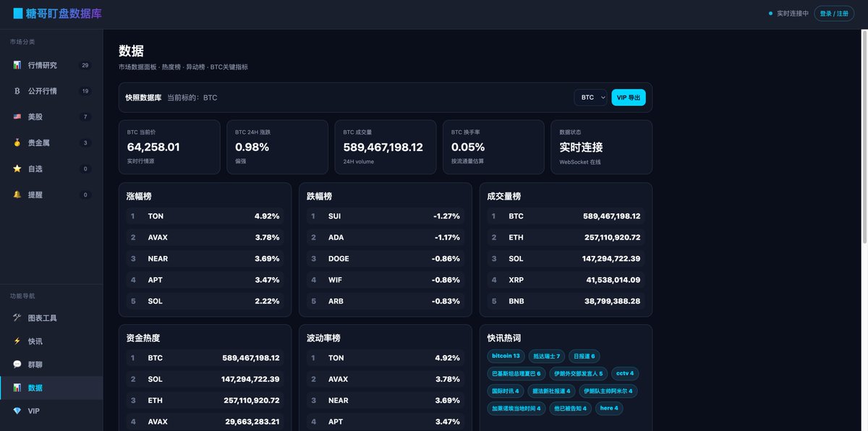
Task: Open the 公开行情 category
Action: pos(51,91)
